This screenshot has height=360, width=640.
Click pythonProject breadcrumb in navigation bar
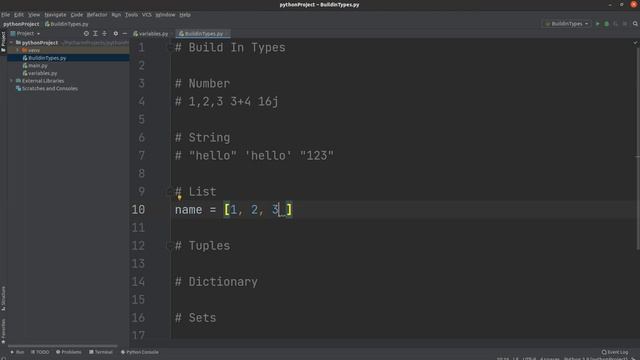click(21, 24)
